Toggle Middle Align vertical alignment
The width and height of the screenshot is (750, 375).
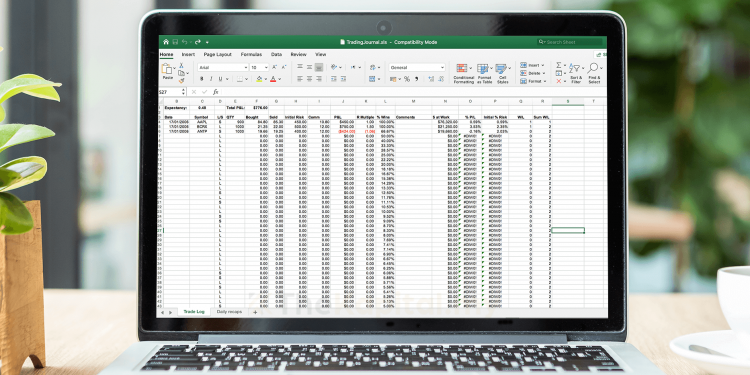pyautogui.click(x=309, y=67)
